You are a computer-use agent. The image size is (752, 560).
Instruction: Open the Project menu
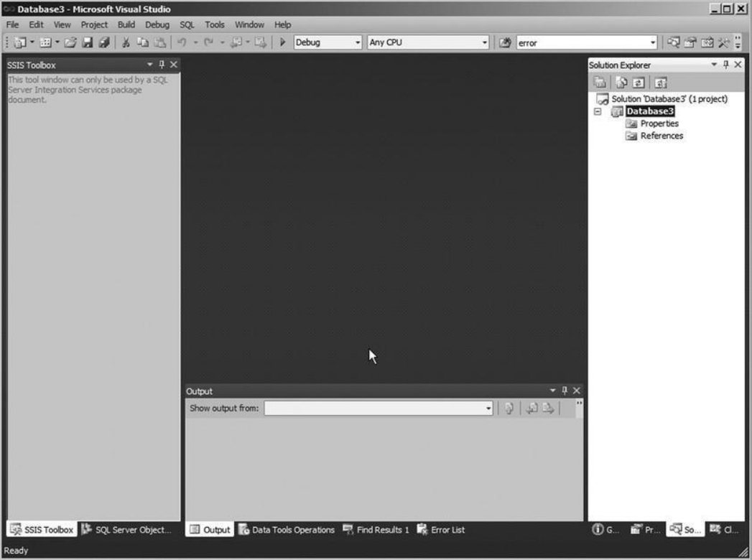pyautogui.click(x=94, y=24)
